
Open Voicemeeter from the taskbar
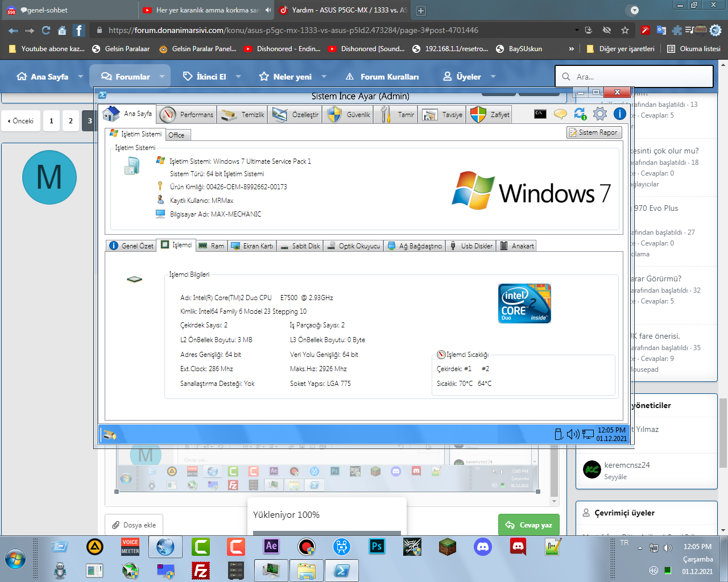click(130, 547)
